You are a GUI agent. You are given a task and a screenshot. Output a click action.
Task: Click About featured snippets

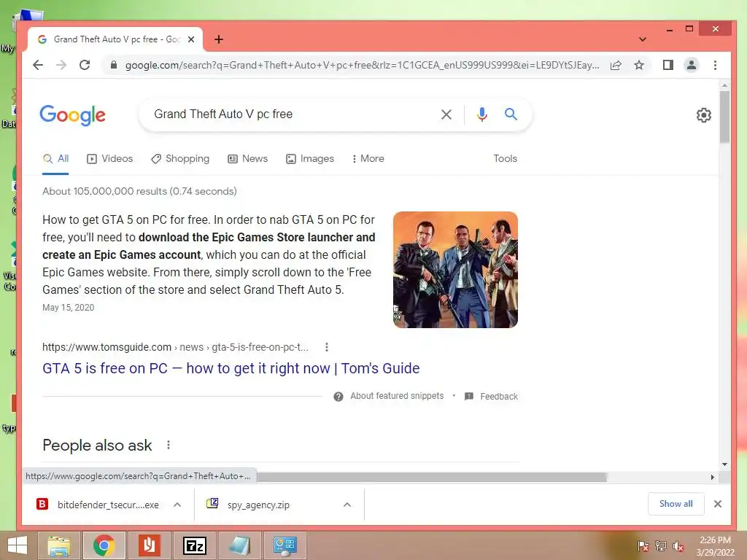tap(397, 396)
